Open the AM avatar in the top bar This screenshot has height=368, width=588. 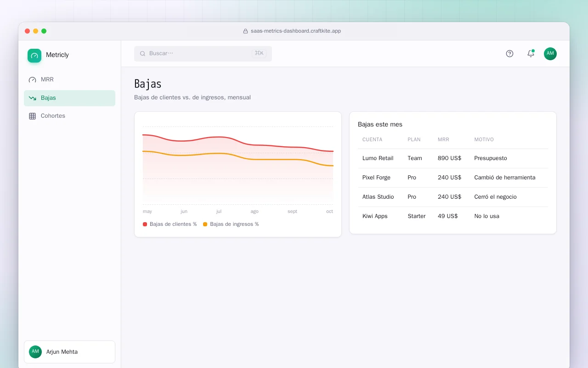[x=550, y=53]
